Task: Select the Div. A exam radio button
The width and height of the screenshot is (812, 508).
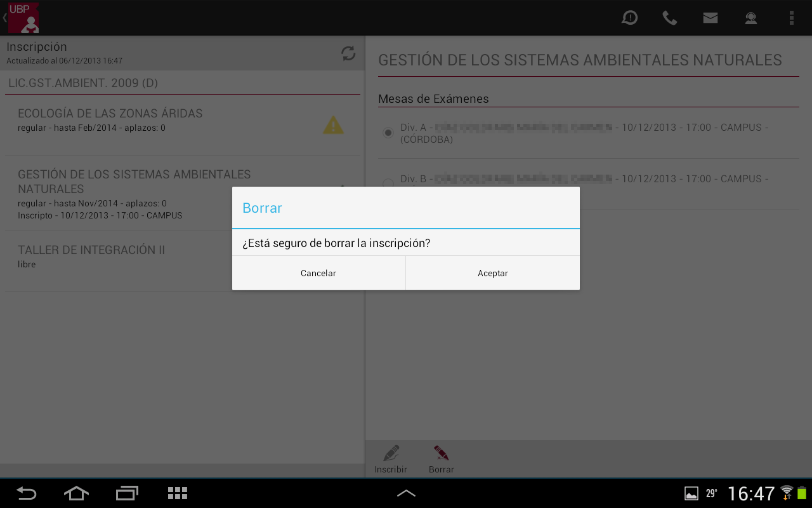Action: coord(388,133)
